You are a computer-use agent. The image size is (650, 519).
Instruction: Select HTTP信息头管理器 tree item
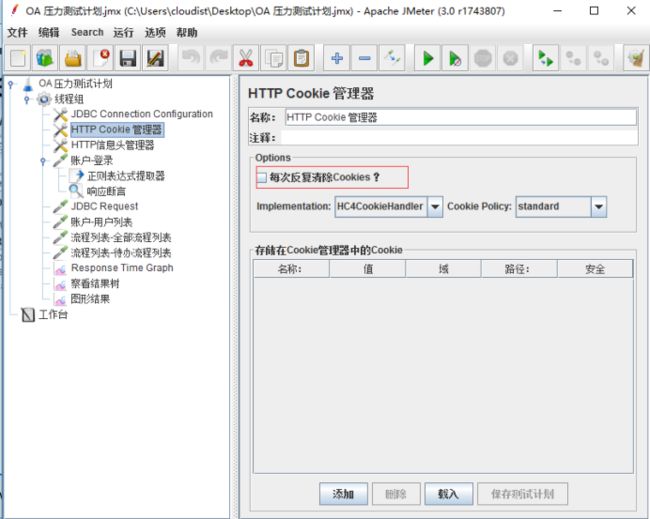tap(112, 145)
